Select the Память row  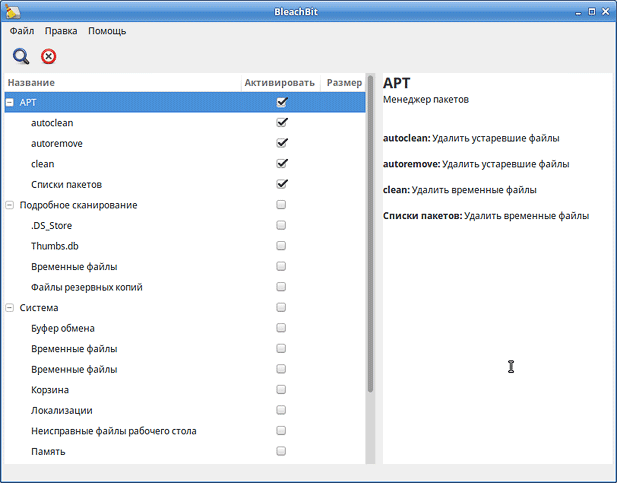click(185, 452)
